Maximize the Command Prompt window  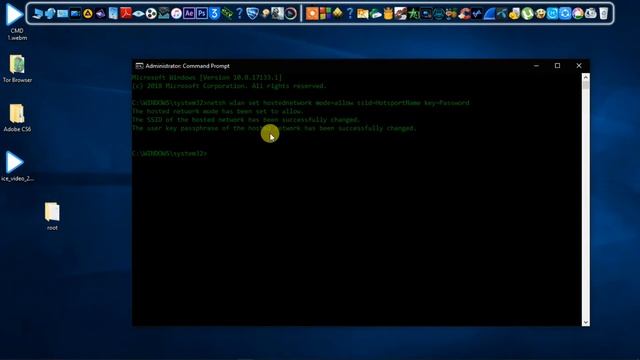[x=558, y=66]
